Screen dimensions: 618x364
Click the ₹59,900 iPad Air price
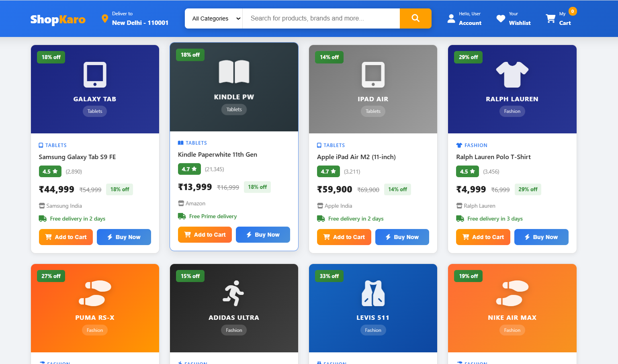(x=335, y=190)
